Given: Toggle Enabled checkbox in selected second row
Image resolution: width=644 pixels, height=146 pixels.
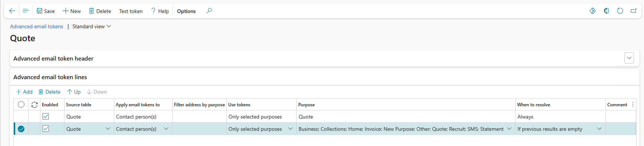Looking at the screenshot, I should click(46, 129).
